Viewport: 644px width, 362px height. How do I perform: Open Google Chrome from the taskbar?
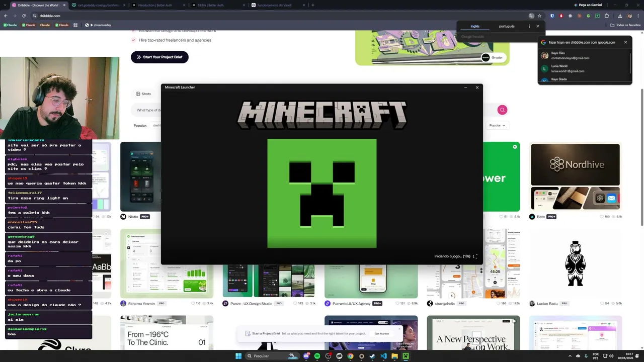(350, 356)
